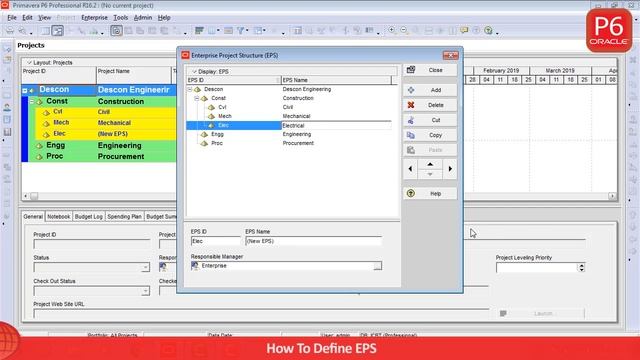640x360 pixels.
Task: Open the Admin menu
Action: (143, 18)
